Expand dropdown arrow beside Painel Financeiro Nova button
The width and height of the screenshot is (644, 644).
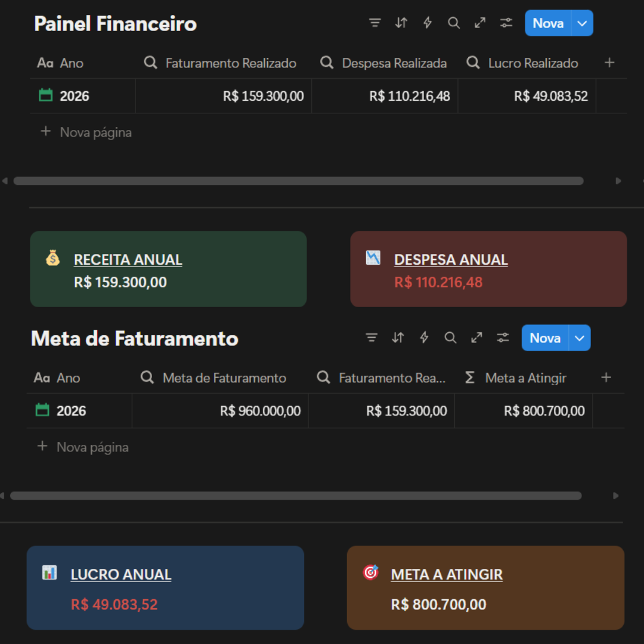coord(582,23)
